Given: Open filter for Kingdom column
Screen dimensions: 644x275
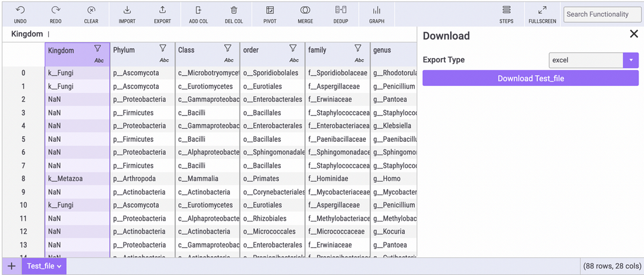Looking at the screenshot, I should click(x=98, y=48).
